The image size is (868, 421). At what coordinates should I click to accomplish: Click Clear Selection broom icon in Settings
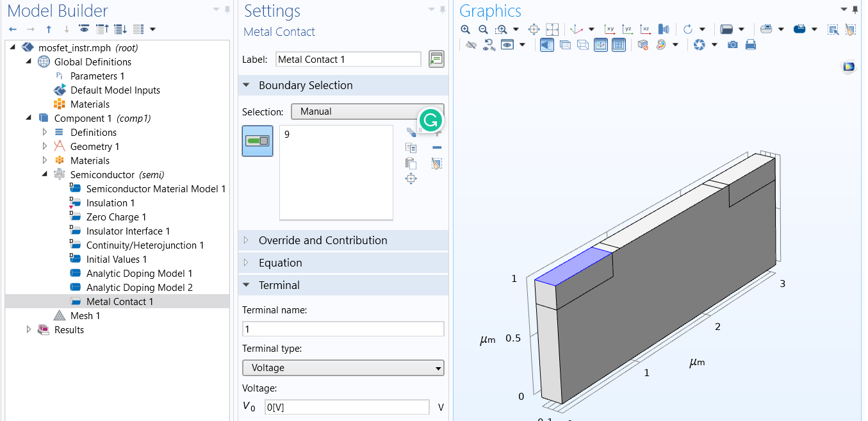[437, 163]
